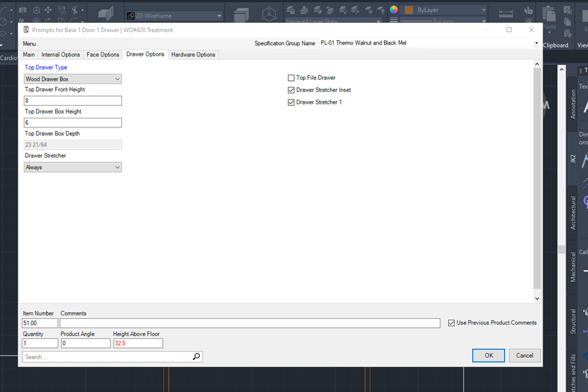This screenshot has width=588, height=392.
Task: Switch to the Face Options tab
Action: click(x=102, y=55)
